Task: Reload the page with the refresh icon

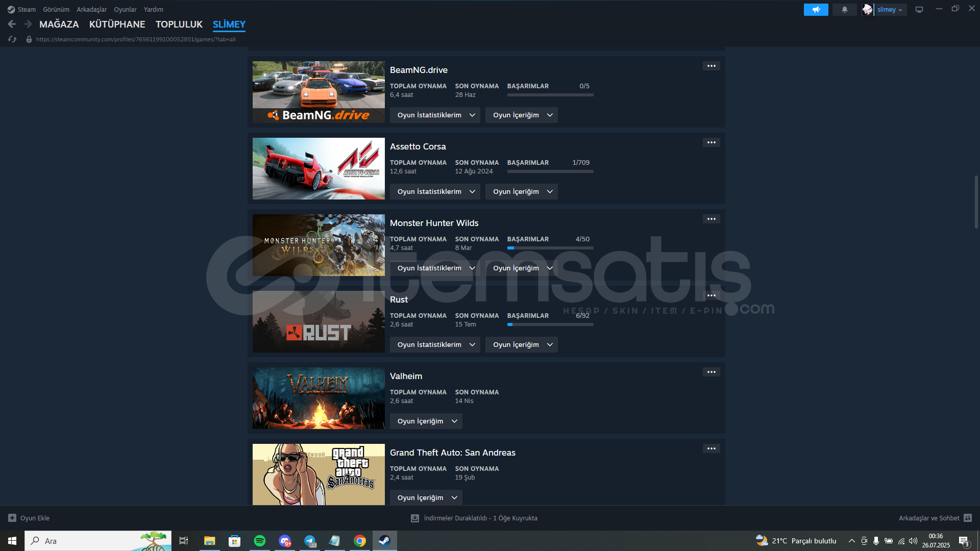Action: [12, 39]
